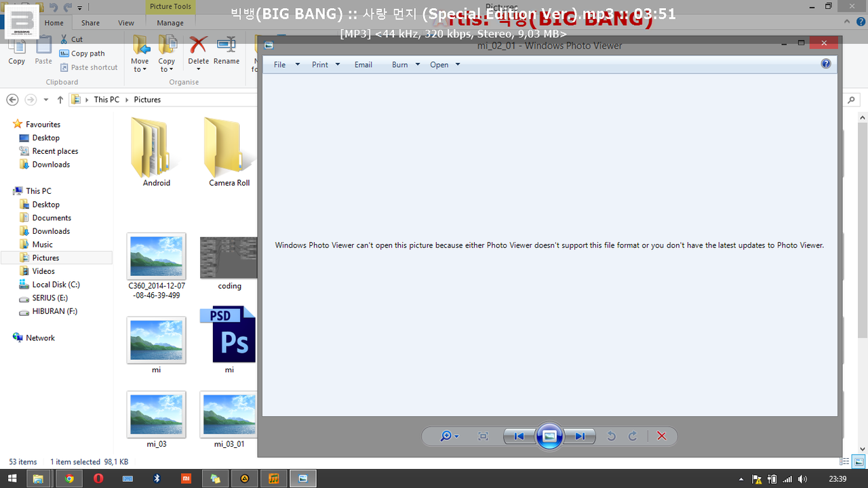Click the Bluetooth taskbar icon
Viewport: 868px width, 488px height.
pyautogui.click(x=157, y=479)
